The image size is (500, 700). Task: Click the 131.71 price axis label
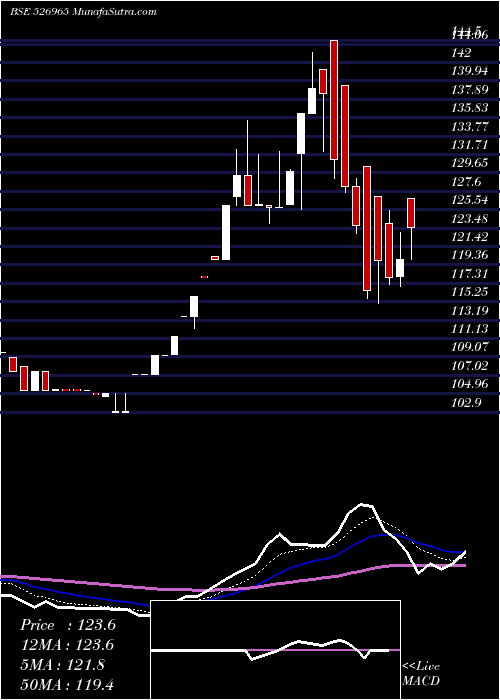(470, 145)
